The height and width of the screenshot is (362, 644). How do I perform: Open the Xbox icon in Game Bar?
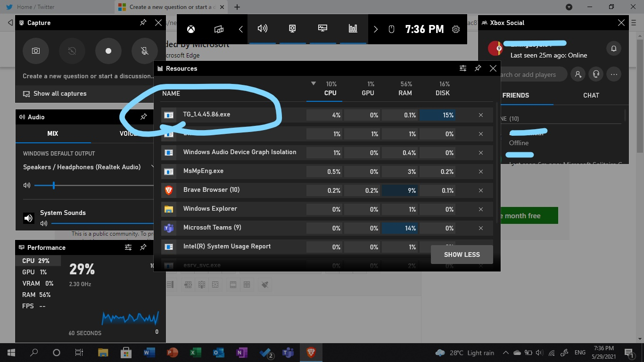tap(190, 29)
